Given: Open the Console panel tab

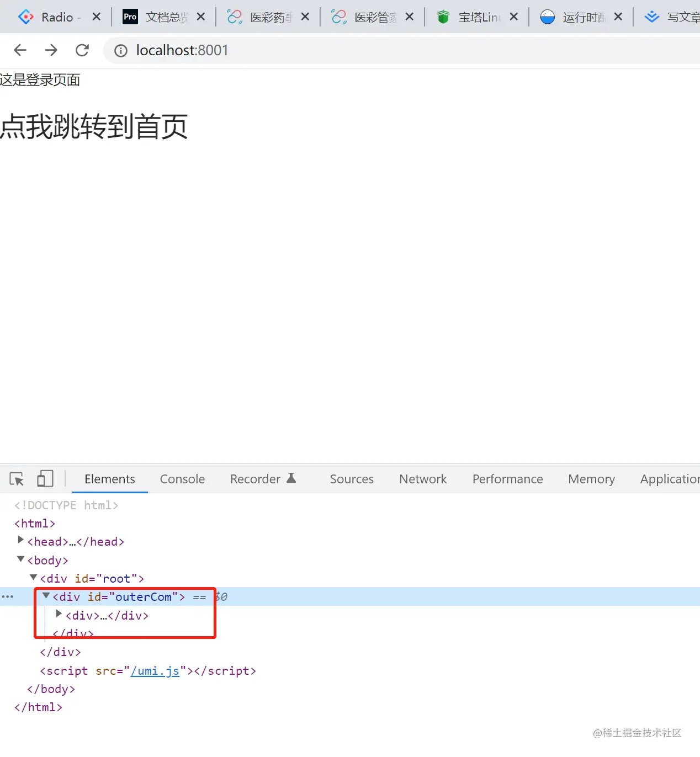Looking at the screenshot, I should click(x=182, y=479).
